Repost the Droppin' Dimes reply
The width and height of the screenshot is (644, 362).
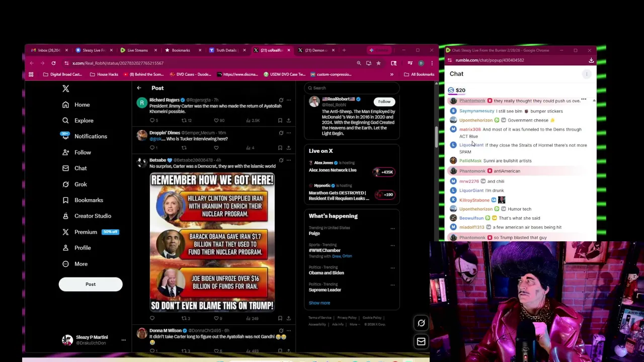pos(184,148)
